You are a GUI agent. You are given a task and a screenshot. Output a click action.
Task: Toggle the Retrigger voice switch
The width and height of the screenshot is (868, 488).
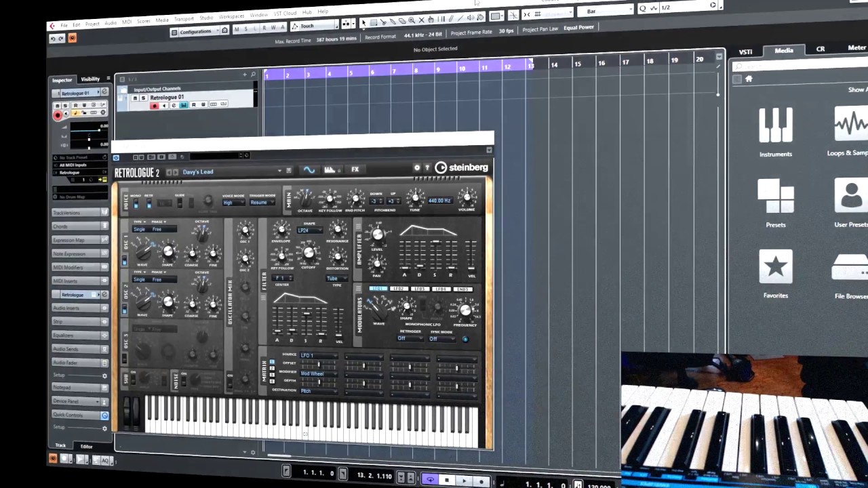(x=149, y=203)
